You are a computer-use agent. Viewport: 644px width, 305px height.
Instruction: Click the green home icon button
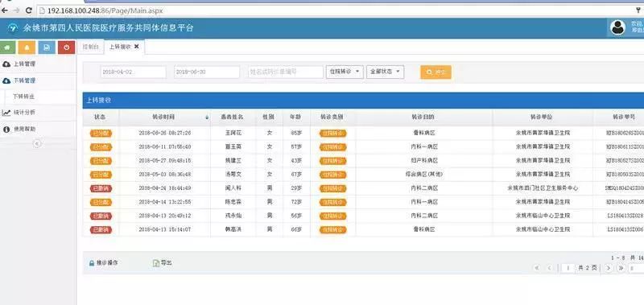point(7,47)
